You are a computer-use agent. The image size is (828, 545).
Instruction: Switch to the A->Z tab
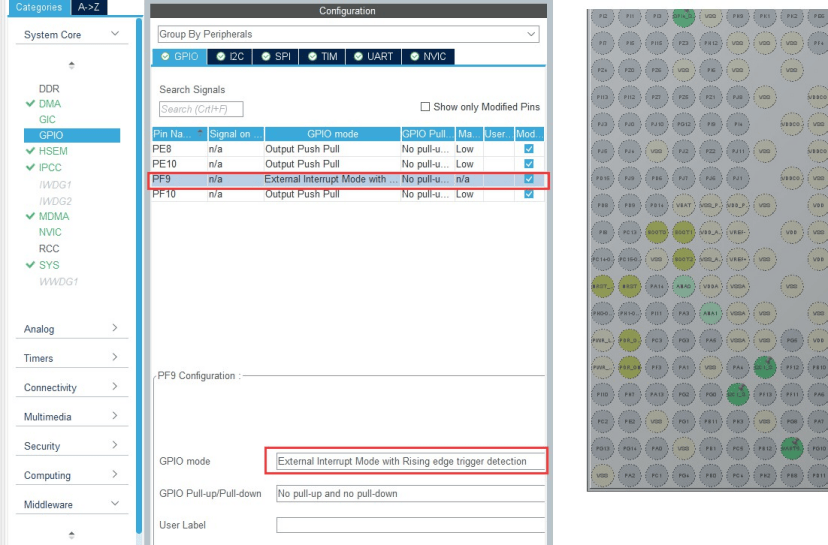point(89,7)
